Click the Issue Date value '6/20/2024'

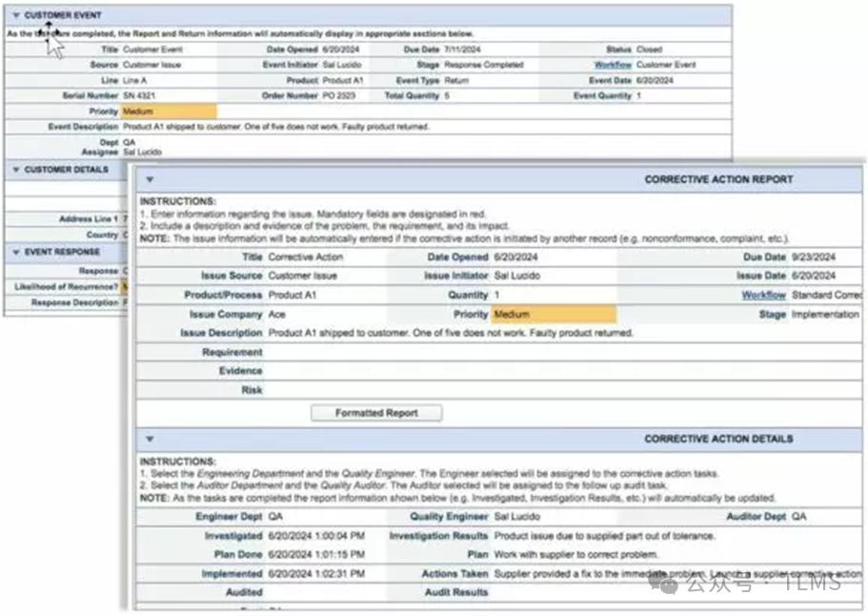[813, 276]
